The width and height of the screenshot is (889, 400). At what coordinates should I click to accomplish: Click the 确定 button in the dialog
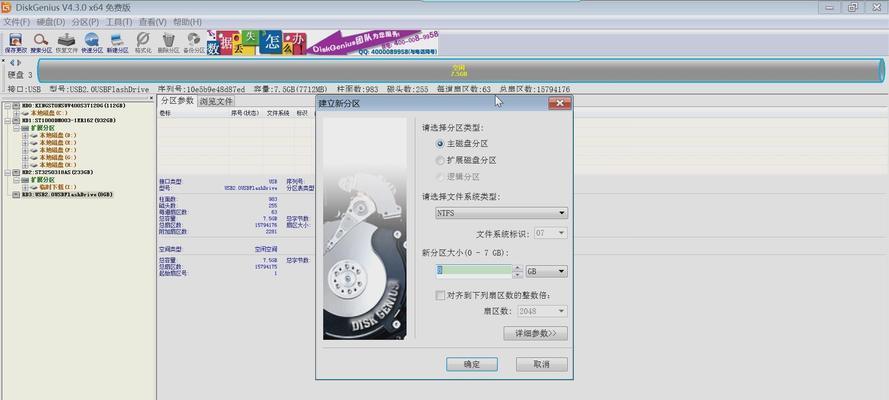[472, 364]
